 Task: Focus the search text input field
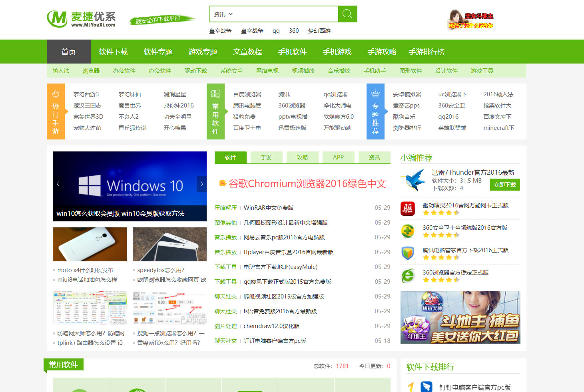point(286,14)
